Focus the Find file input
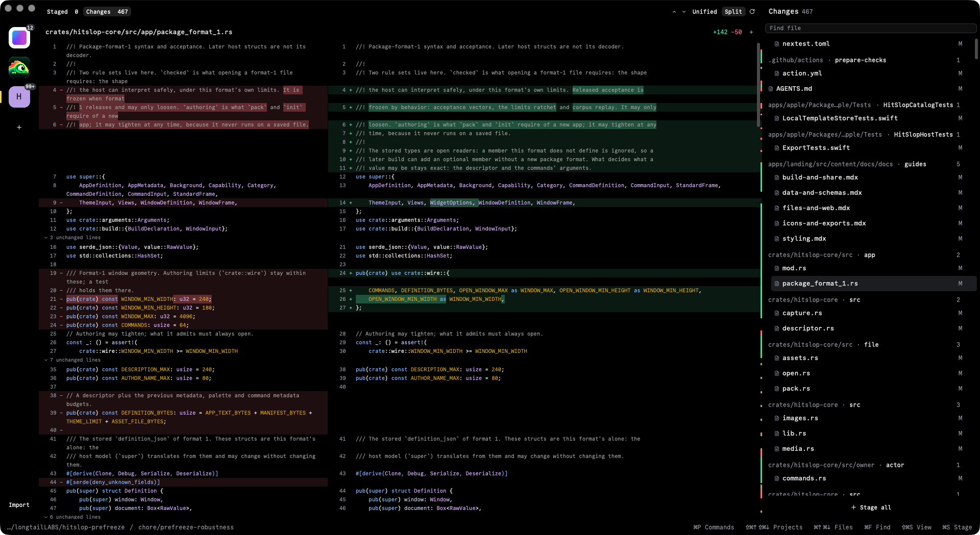Viewport: 980px width, 535px height. pyautogui.click(x=870, y=28)
